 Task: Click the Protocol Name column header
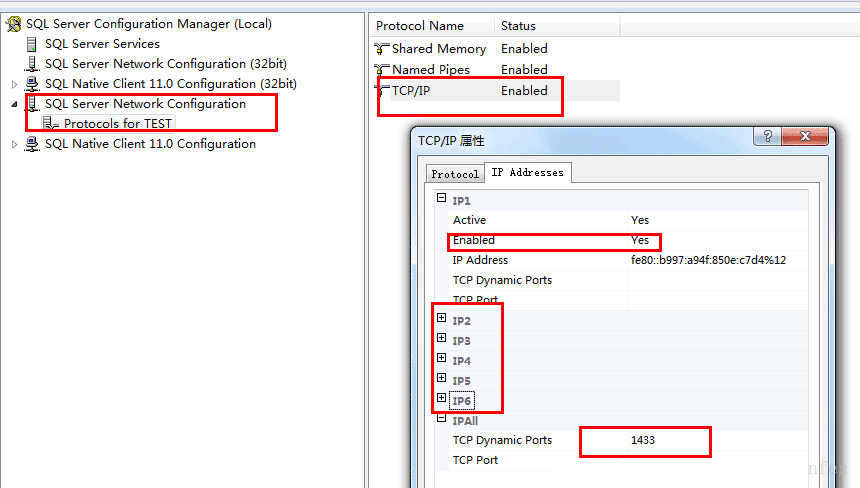click(x=420, y=26)
